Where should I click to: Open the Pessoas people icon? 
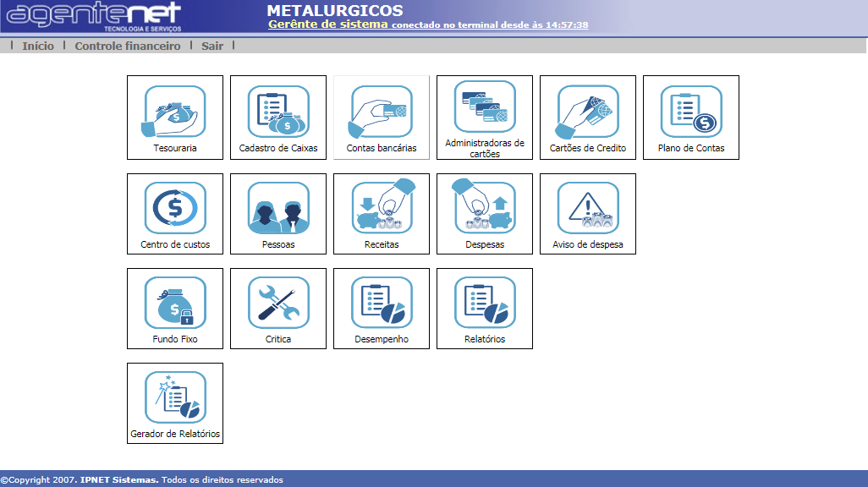(x=278, y=208)
